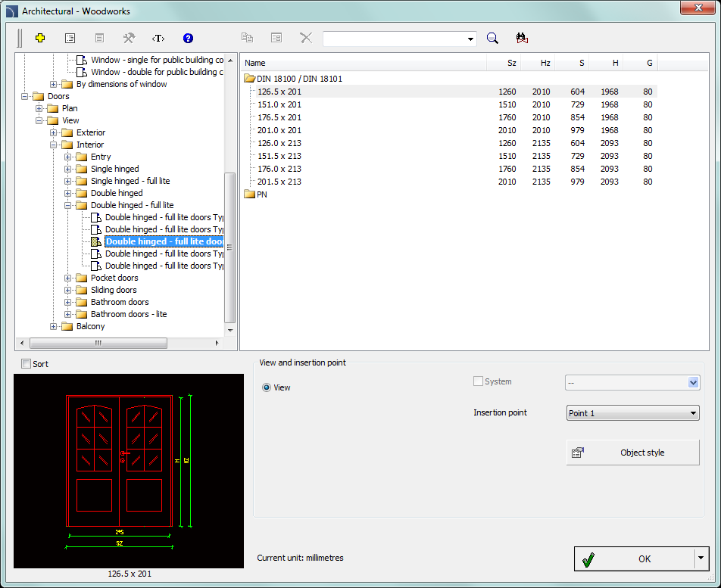Click the greyed document list toolbar icon
This screenshot has height=588, width=721.
(x=99, y=38)
